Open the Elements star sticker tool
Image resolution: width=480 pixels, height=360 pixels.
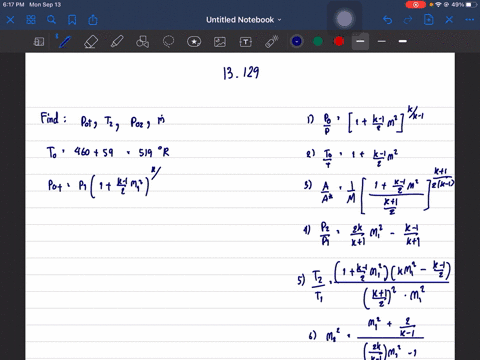pos(194,42)
